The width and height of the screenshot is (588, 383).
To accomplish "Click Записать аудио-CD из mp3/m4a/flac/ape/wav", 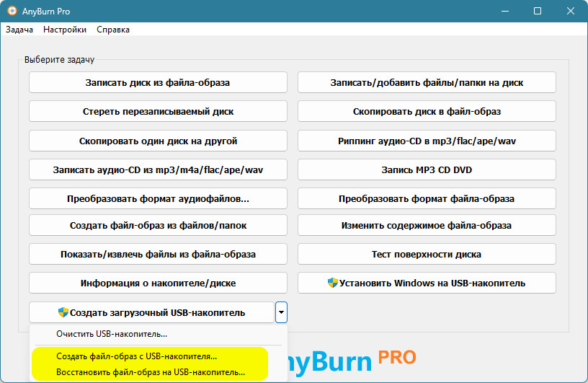I will coord(158,170).
